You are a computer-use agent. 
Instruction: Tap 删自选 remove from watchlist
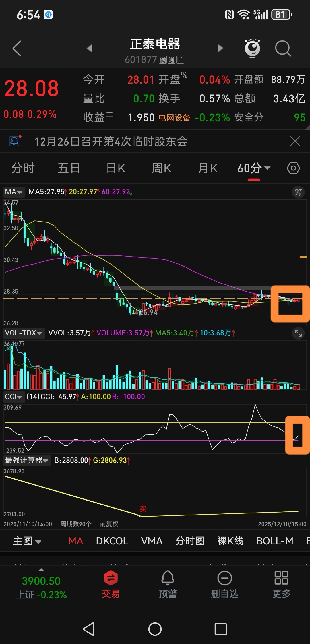[x=225, y=584]
